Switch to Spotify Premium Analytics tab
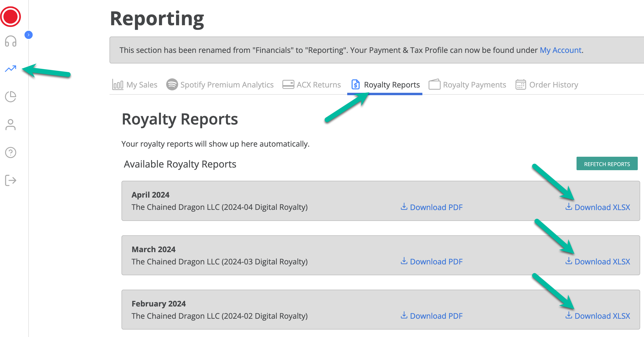The width and height of the screenshot is (644, 337). 220,85
